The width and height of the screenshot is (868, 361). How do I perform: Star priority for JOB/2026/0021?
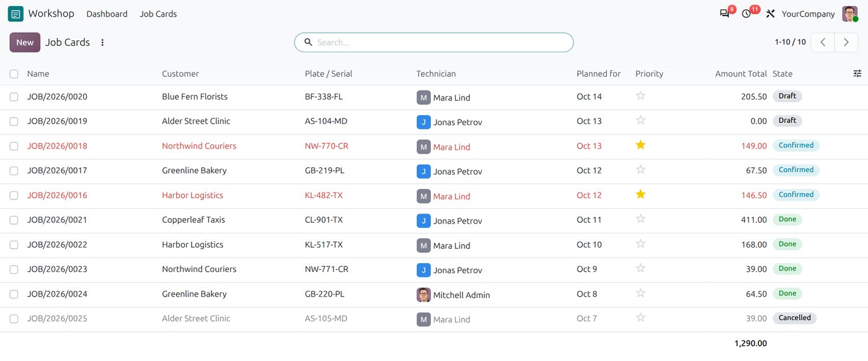[640, 219]
